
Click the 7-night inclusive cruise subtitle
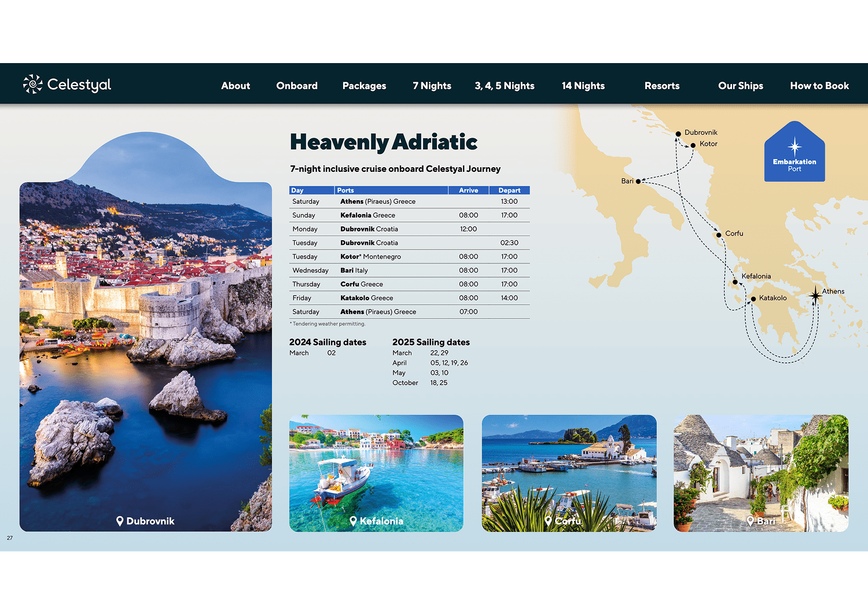[395, 169]
